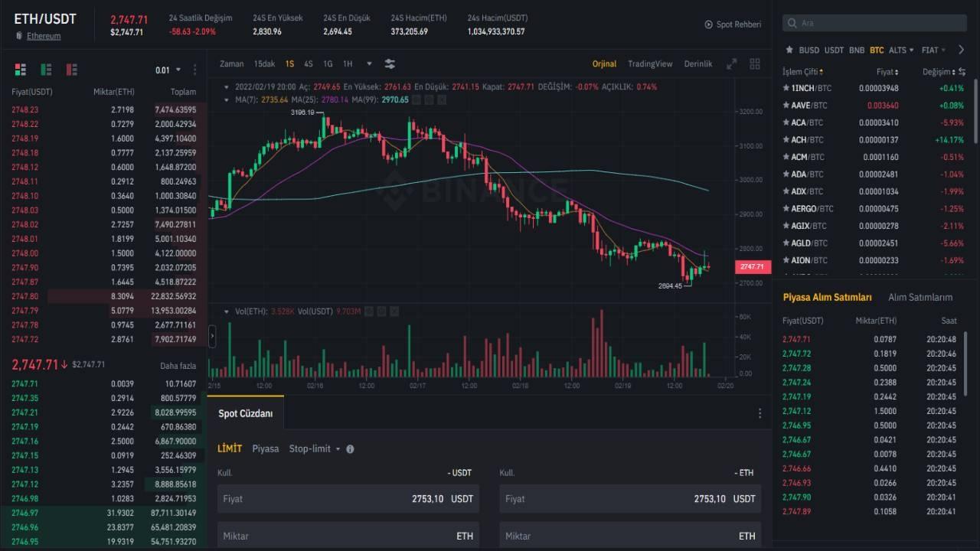Viewport: 980px width, 551px height.
Task: Select the 4S chart interval
Action: pyautogui.click(x=308, y=64)
